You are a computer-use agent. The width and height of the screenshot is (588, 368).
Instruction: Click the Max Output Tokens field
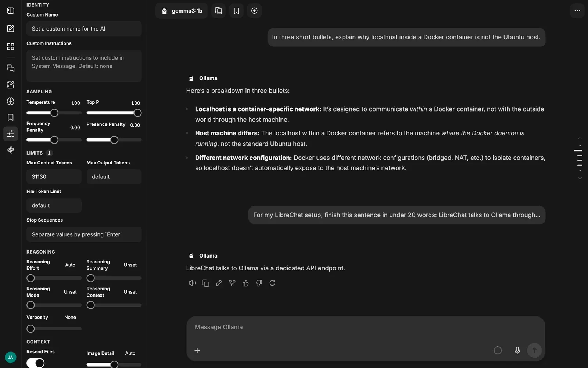pyautogui.click(x=114, y=177)
